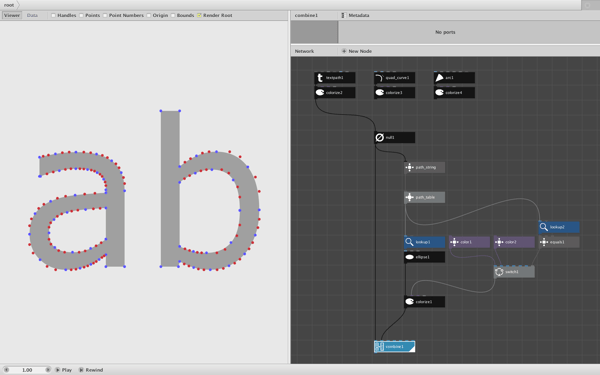Click the Metadata icon
The height and width of the screenshot is (375, 600).
click(343, 15)
